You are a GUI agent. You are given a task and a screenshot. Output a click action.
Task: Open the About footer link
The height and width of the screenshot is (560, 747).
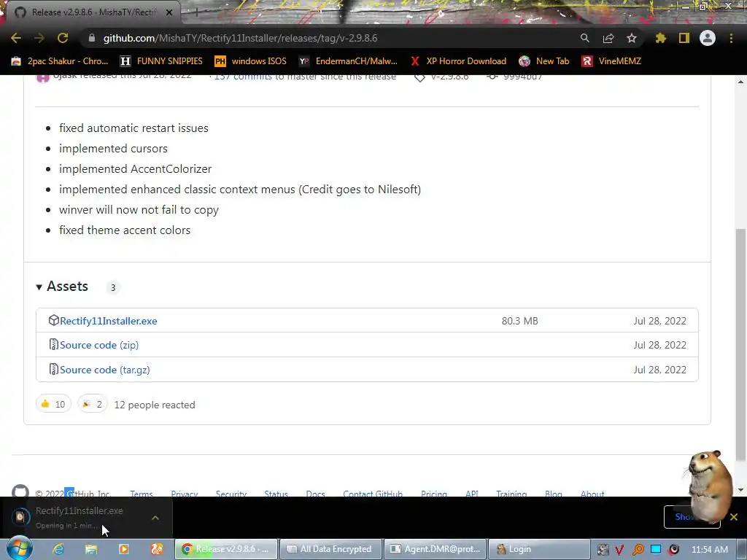(592, 494)
